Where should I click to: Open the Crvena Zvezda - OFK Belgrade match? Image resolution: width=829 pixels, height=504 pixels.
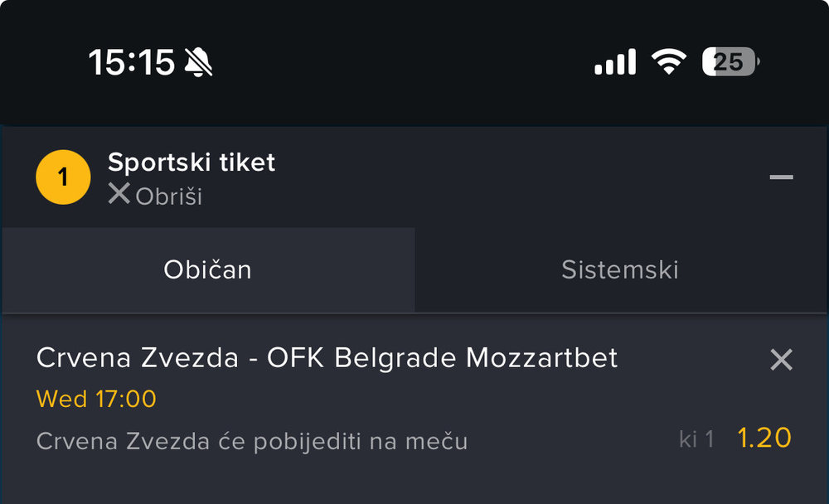coord(327,358)
